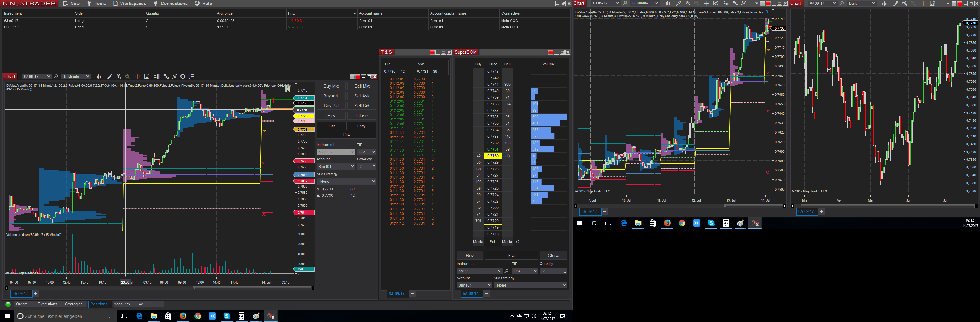Click Buy Ask in Chart Trader
Screen dimensions: 980x322
coord(331,96)
